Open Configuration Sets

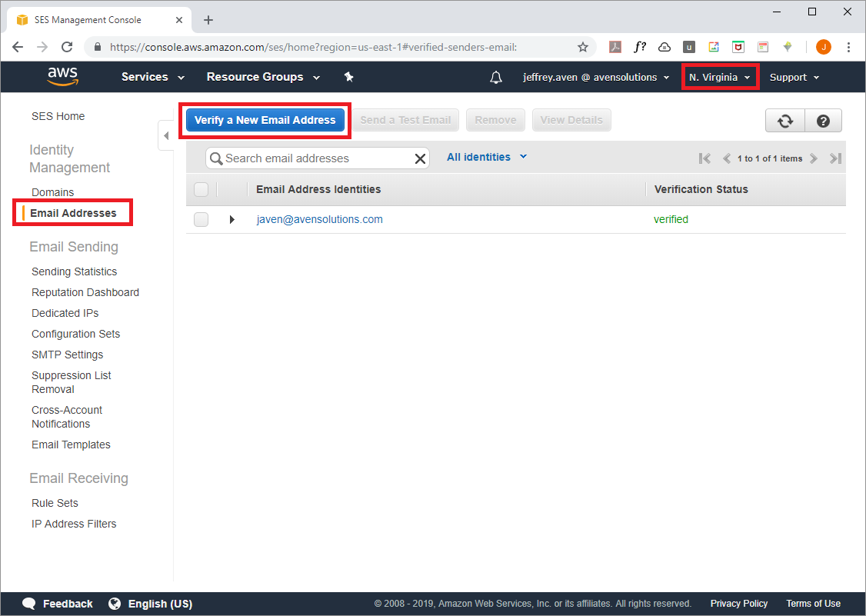tap(75, 334)
